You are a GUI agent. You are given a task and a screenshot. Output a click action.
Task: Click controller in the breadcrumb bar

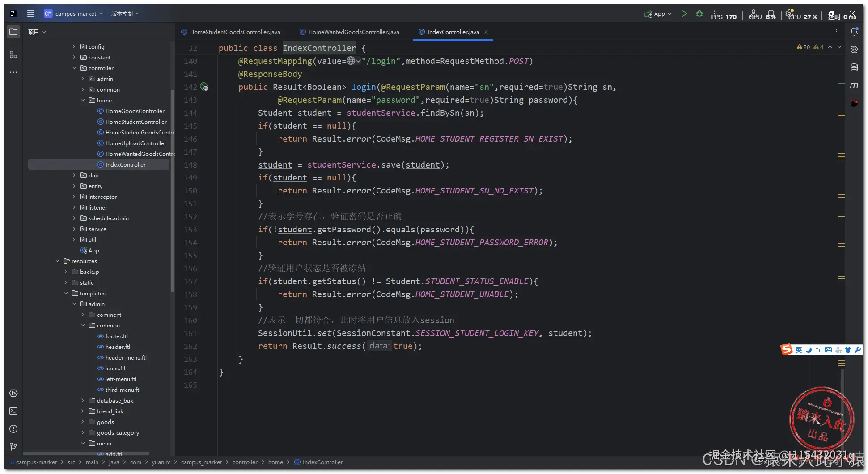[x=245, y=462]
